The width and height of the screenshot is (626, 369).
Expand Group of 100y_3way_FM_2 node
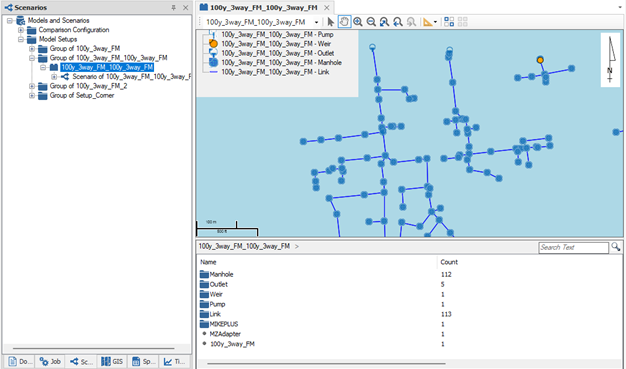click(x=32, y=86)
